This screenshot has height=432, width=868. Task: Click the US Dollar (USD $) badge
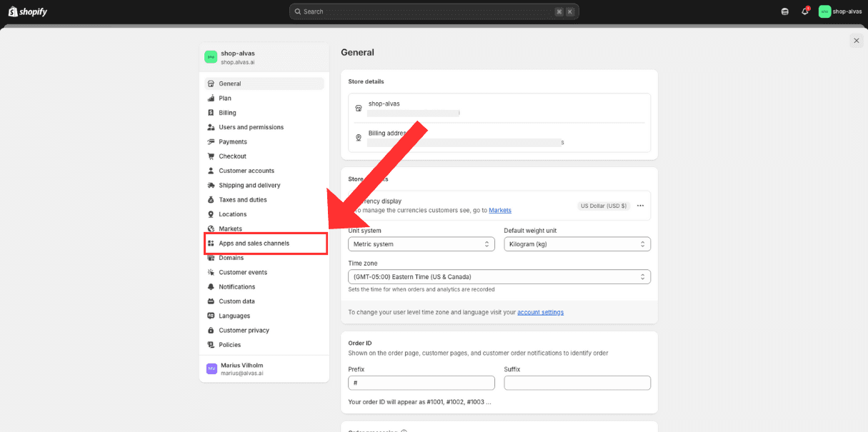tap(604, 206)
